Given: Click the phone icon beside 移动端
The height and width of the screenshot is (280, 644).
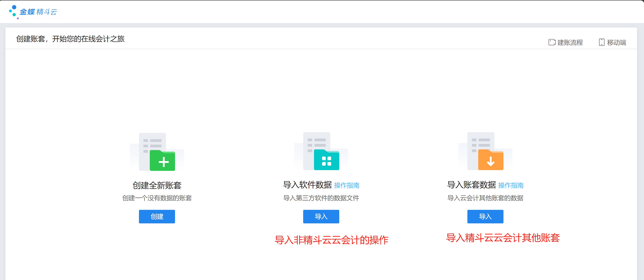Looking at the screenshot, I should pyautogui.click(x=602, y=42).
